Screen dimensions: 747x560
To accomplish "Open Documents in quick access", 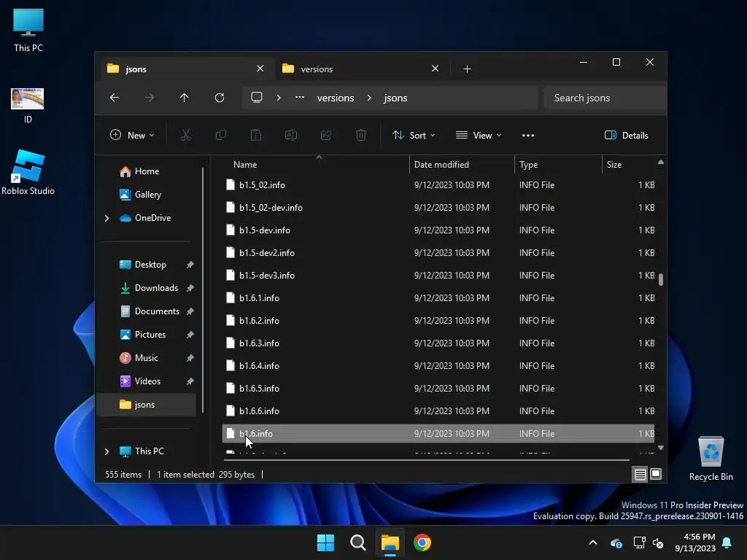I will click(146, 311).
